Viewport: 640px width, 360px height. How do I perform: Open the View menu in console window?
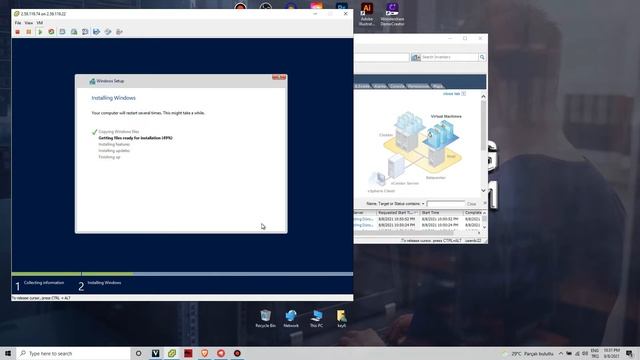click(29, 23)
